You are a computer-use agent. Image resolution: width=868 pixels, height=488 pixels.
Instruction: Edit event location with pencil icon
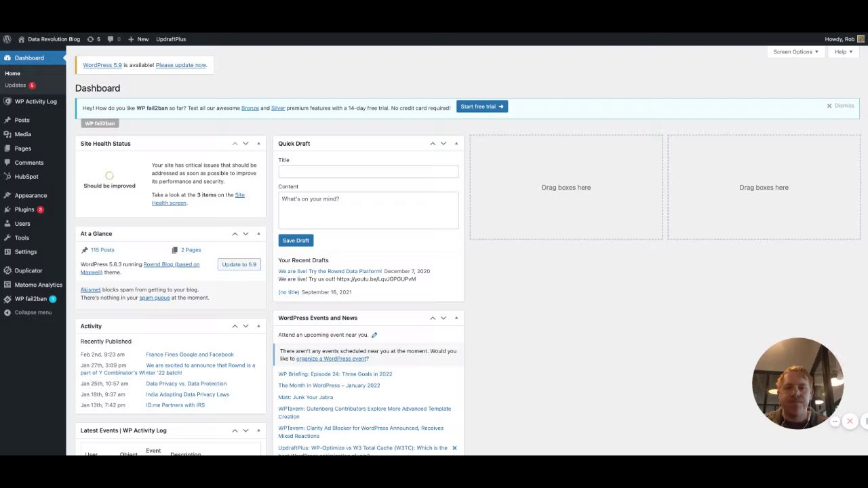point(374,335)
